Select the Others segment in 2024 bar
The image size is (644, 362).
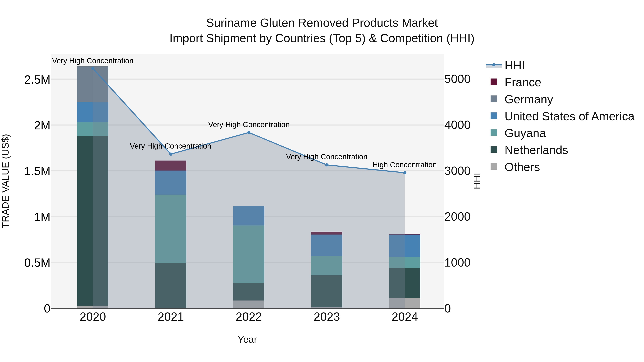click(x=405, y=303)
